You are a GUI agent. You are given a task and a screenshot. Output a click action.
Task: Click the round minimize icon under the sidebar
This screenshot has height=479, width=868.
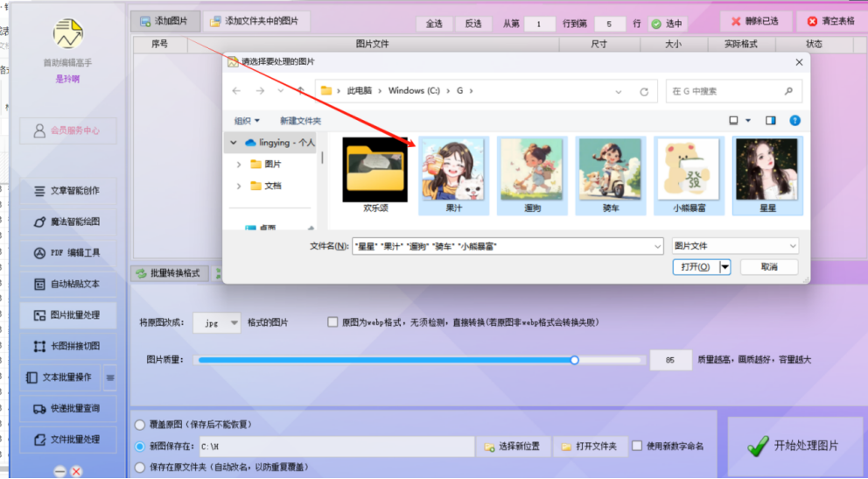coord(59,471)
